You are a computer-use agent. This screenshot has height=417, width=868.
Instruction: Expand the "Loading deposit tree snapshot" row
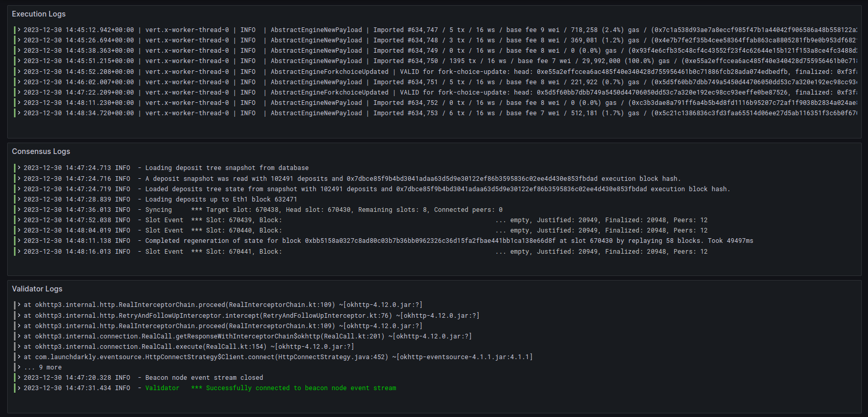19,168
